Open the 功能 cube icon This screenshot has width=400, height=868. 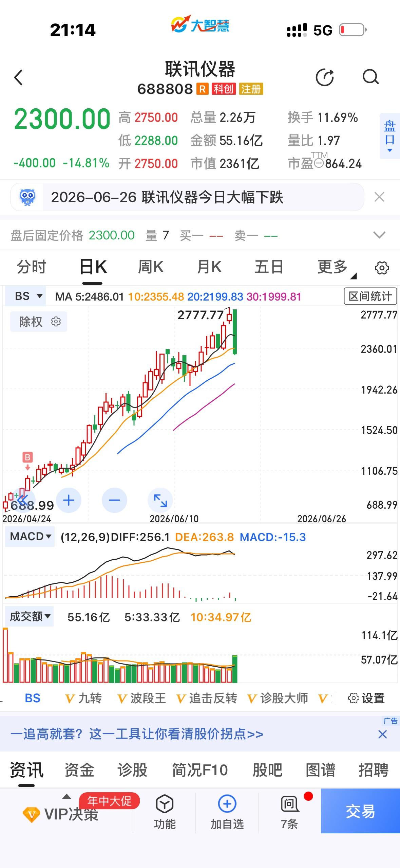[x=165, y=812]
